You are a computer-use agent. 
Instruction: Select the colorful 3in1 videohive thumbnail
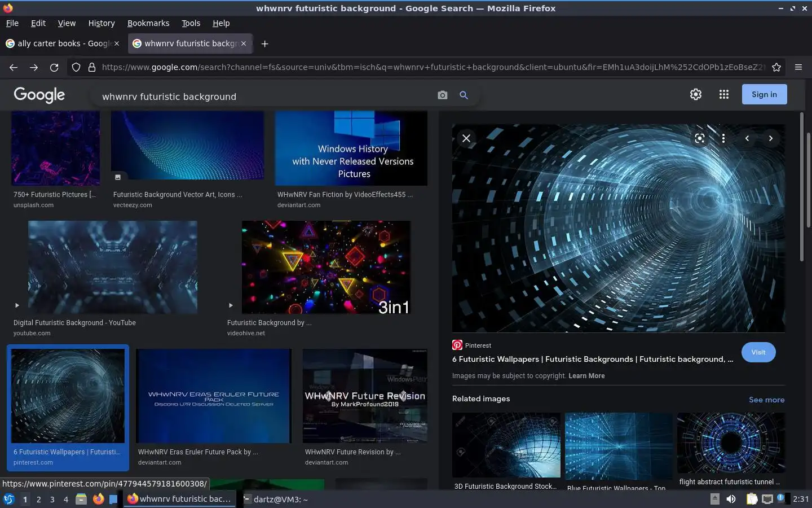pyautogui.click(x=326, y=267)
